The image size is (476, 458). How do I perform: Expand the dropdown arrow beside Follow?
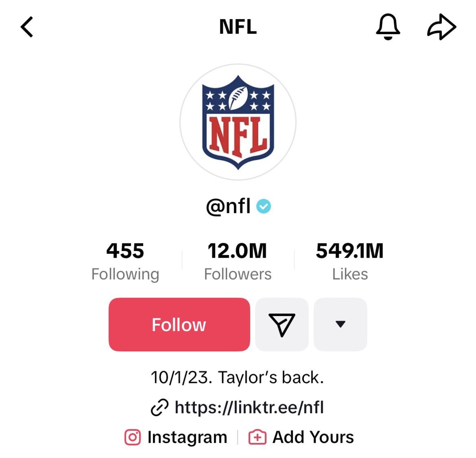pos(340,324)
